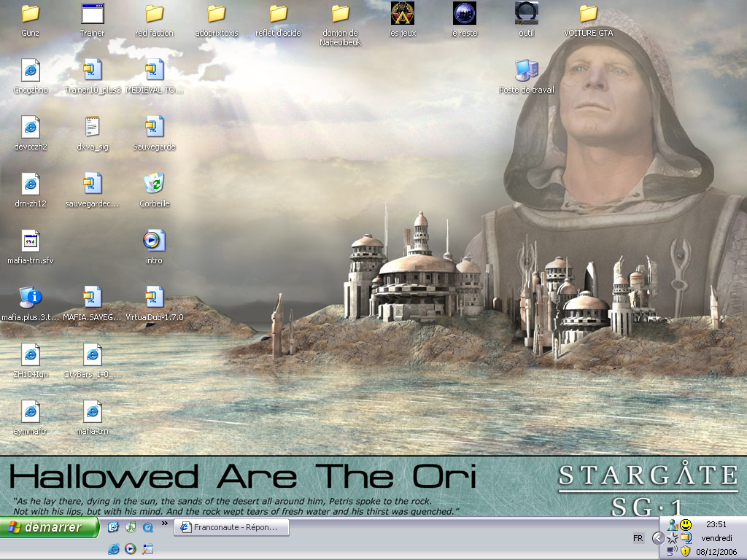Show hidden tray icons with the round arrow
Screen dimensions: 747x560
click(658, 538)
